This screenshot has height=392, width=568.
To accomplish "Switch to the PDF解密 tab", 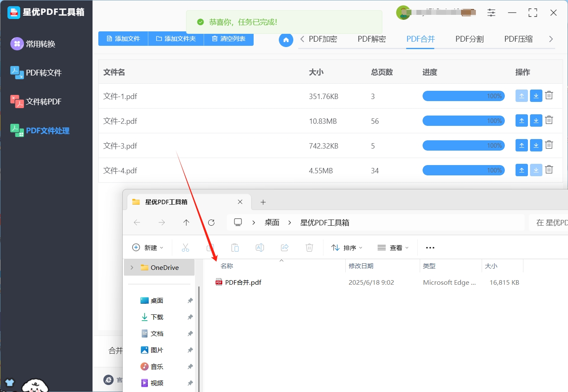I will [372, 39].
